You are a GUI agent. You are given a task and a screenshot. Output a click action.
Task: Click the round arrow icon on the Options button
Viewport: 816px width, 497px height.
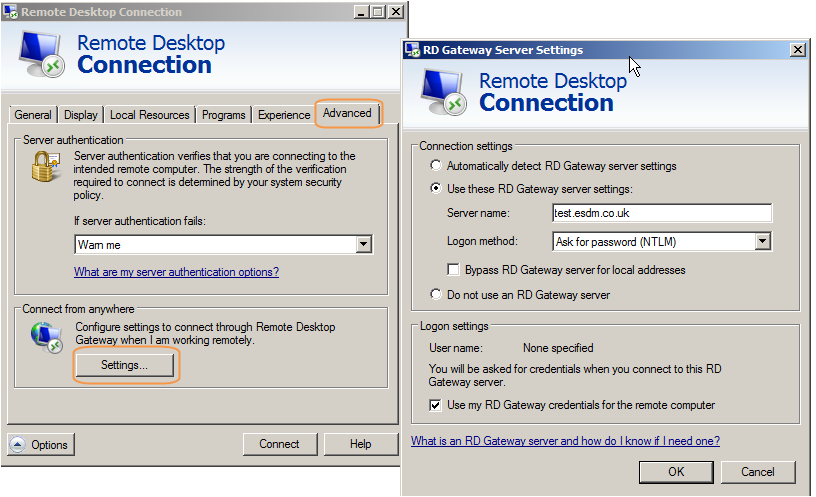(18, 444)
